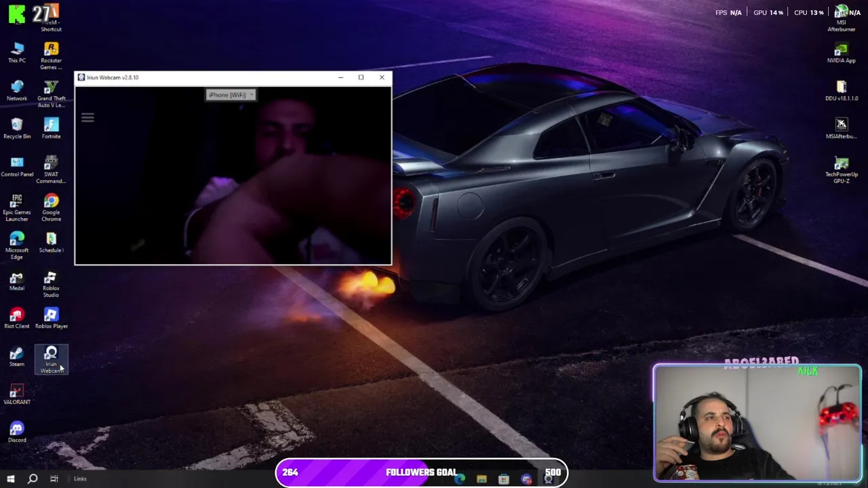Screen dimensions: 868x488
Task: Minimize the Iriun Webcam window
Action: 340,77
